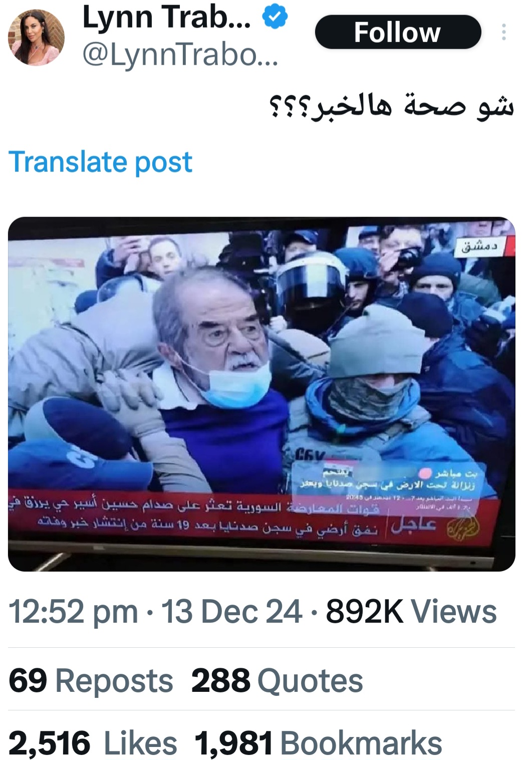The height and width of the screenshot is (760, 532).
Task: Select the Arabic tweet text
Action: pyautogui.click(x=391, y=105)
